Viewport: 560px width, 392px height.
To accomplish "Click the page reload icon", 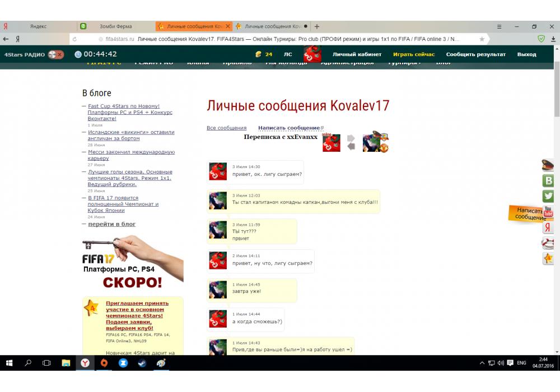I will tap(74, 39).
